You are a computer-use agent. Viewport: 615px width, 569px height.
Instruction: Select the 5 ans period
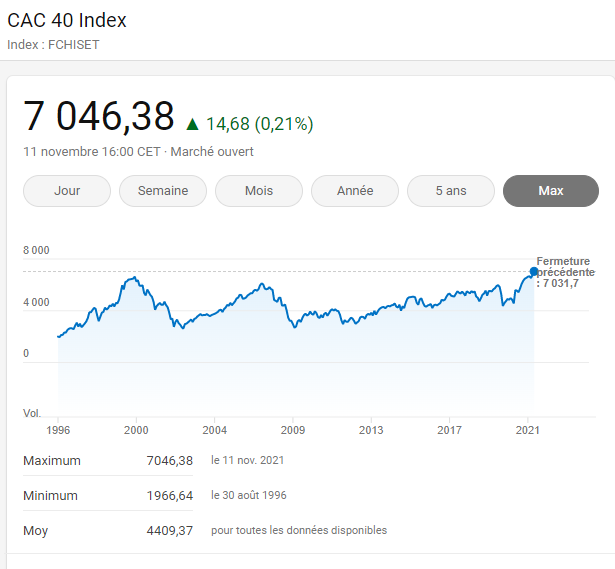[x=451, y=191]
